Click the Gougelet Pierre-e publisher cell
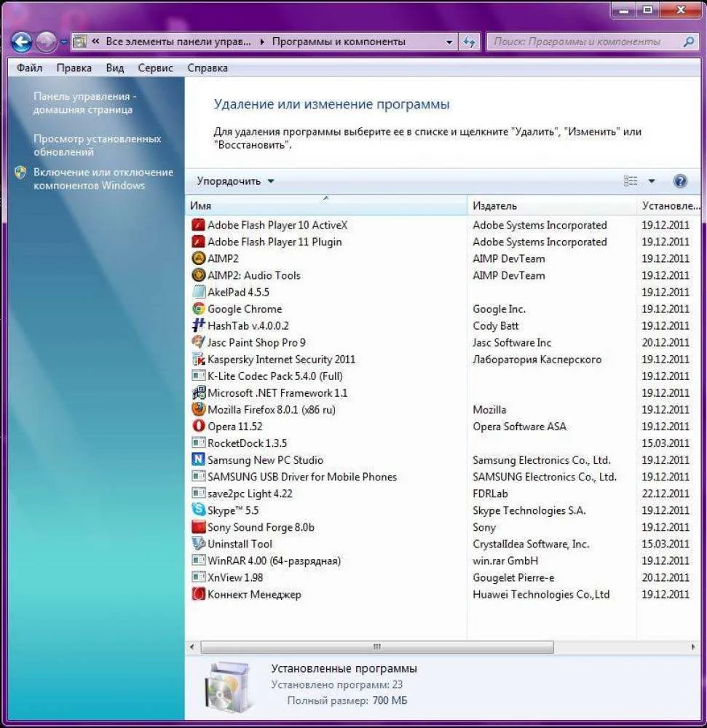 [x=513, y=577]
